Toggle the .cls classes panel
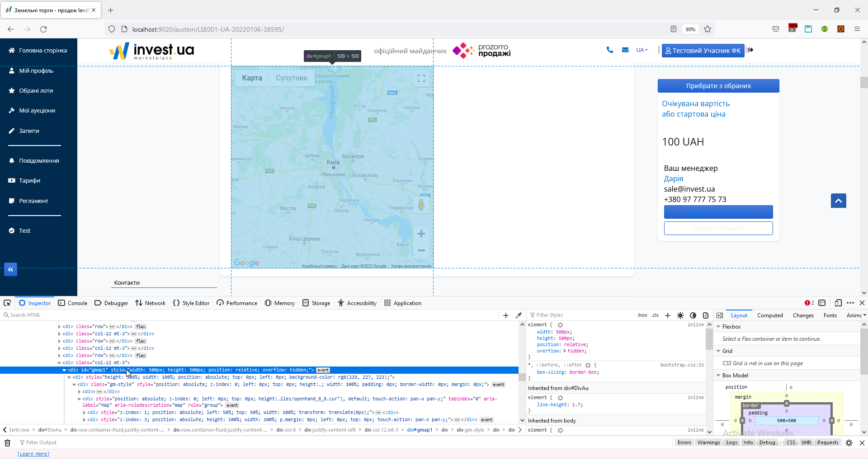This screenshot has height=470, width=868. [655, 315]
